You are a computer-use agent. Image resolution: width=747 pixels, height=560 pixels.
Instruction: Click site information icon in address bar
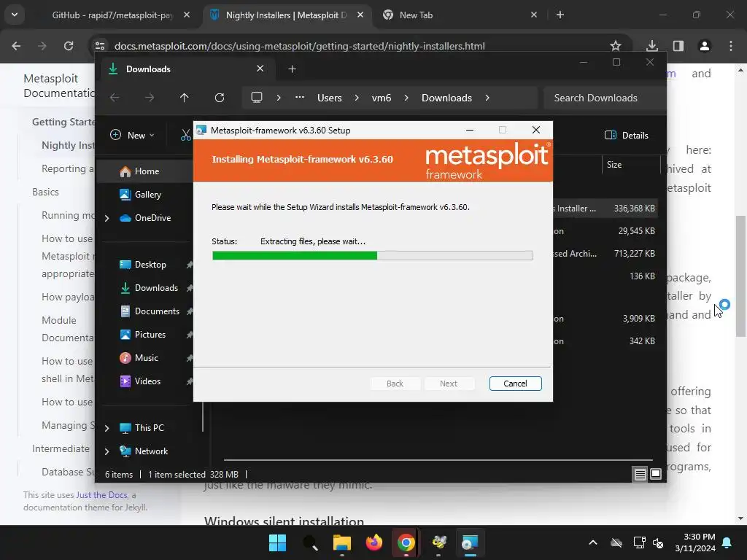[x=100, y=46]
